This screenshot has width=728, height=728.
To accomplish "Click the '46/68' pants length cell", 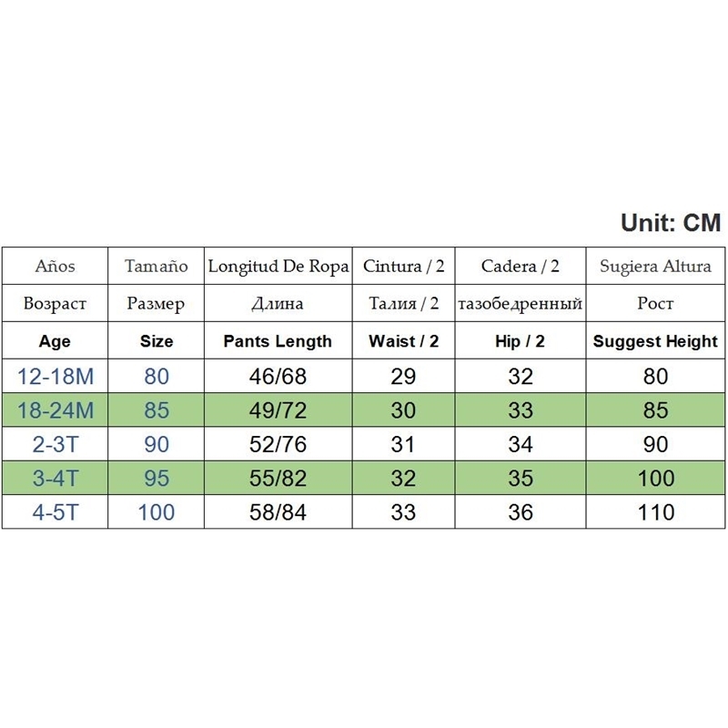I will point(278,376).
